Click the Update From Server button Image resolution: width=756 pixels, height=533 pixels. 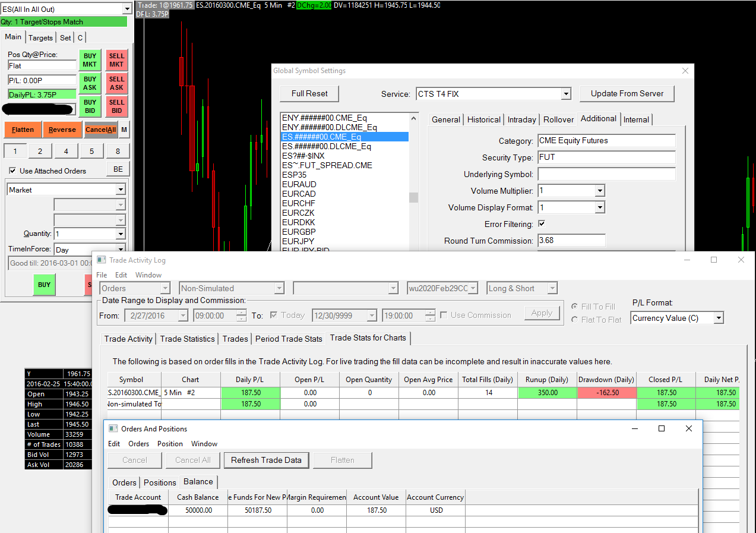pos(627,93)
